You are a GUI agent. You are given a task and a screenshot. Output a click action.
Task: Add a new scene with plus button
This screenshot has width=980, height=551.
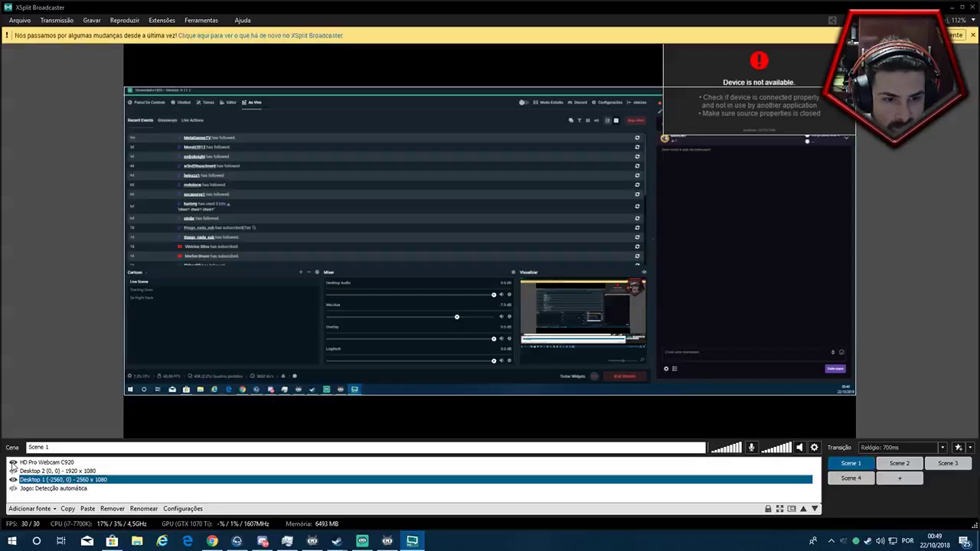[x=900, y=478]
